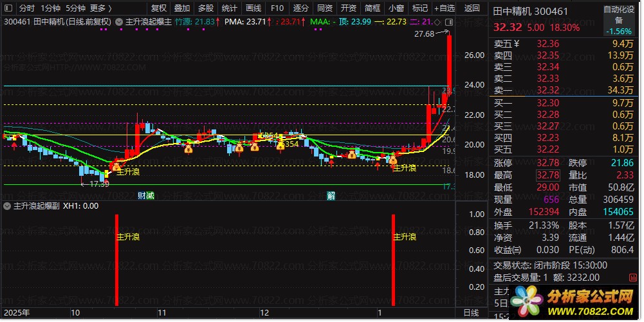This screenshot has height=322, width=644.
Task: Toggle the left sidebar panel icon
Action: [x=8, y=8]
